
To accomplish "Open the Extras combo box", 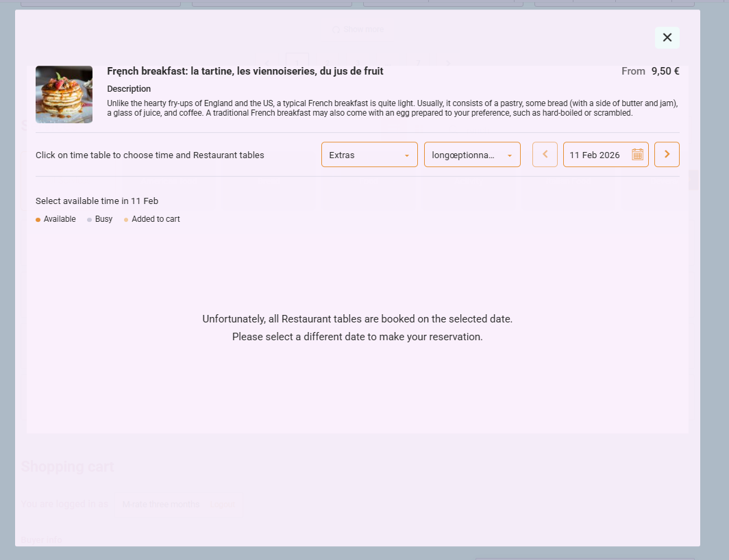I will point(369,154).
